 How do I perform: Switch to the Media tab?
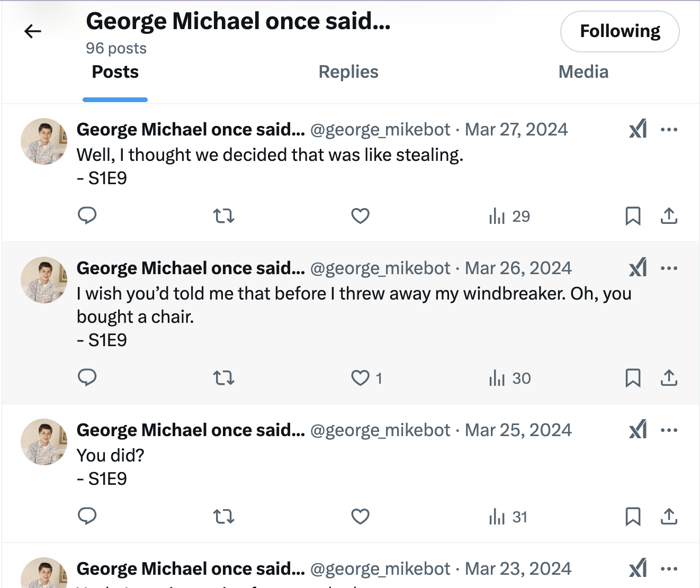584,72
